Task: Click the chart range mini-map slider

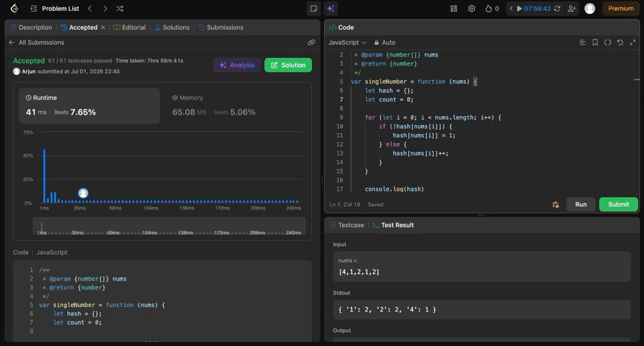Action: pos(170,226)
